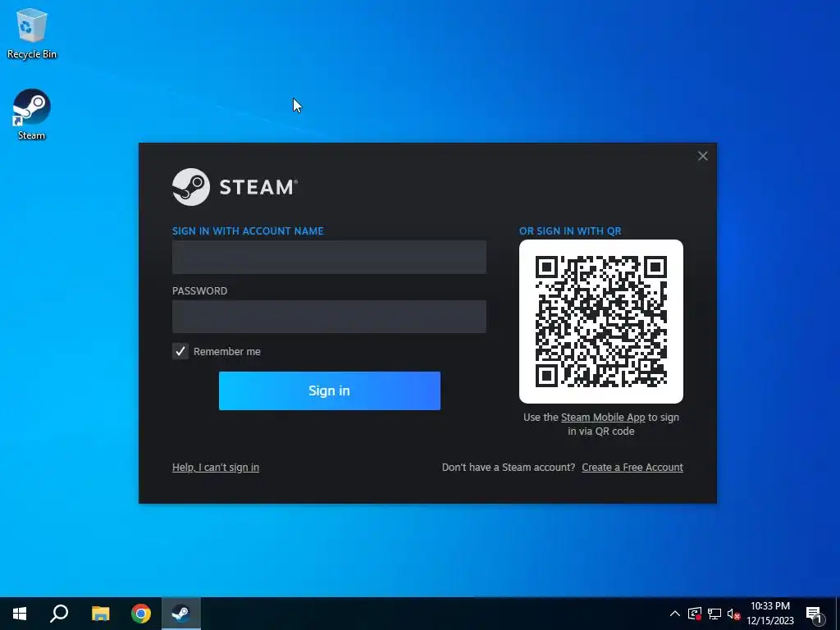Open the taskbar clock and date
Image resolution: width=840 pixels, height=630 pixels.
coord(770,614)
